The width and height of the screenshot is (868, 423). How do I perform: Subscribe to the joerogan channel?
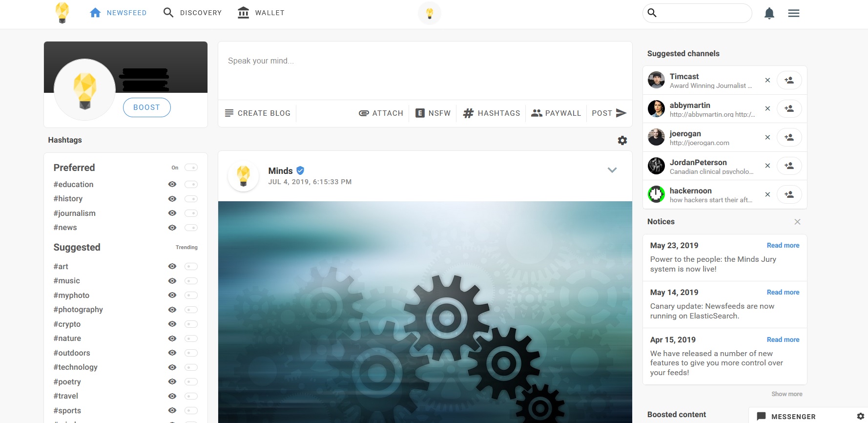pos(789,137)
